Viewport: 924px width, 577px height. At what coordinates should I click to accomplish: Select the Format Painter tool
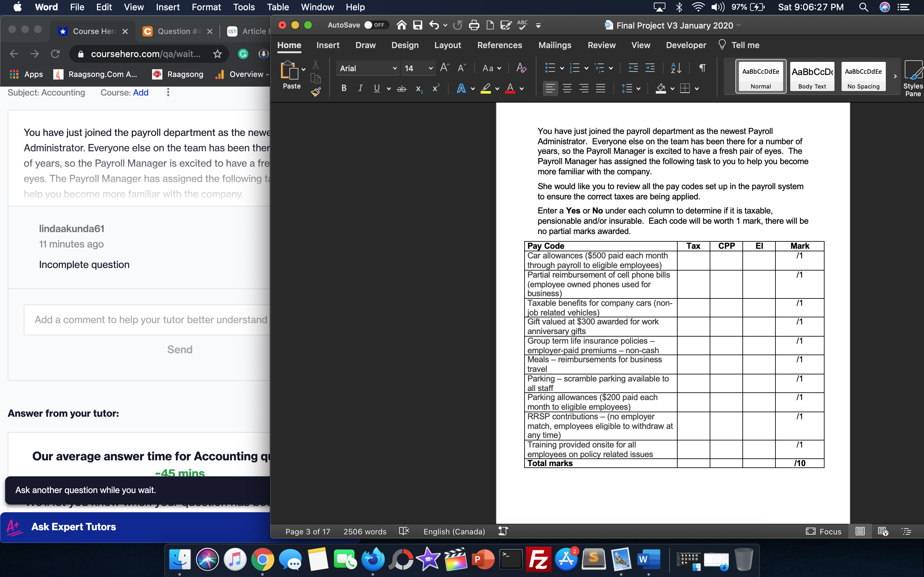coord(316,92)
